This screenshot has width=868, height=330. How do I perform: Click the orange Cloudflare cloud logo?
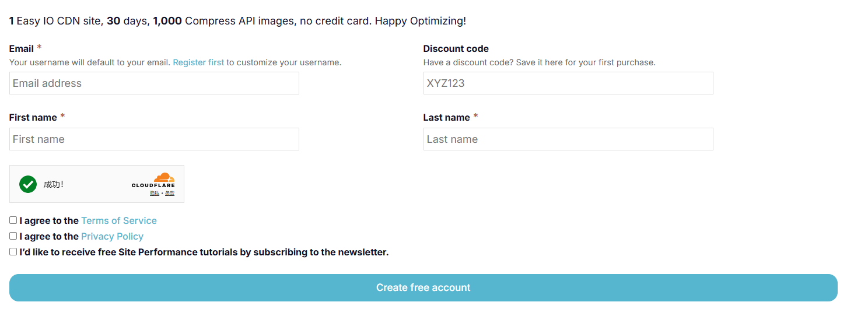click(164, 177)
